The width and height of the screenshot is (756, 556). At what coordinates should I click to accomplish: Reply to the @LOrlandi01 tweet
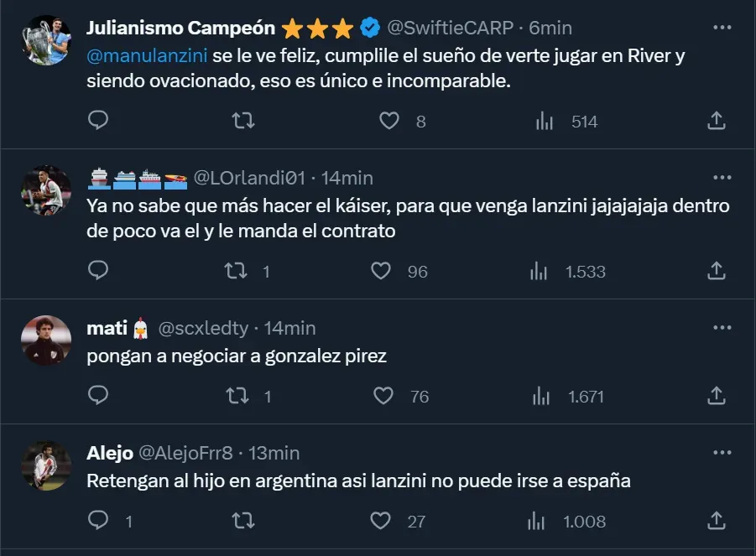point(98,271)
